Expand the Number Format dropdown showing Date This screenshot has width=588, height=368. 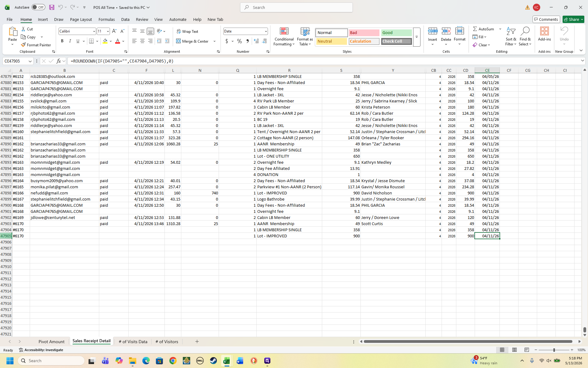(x=266, y=31)
